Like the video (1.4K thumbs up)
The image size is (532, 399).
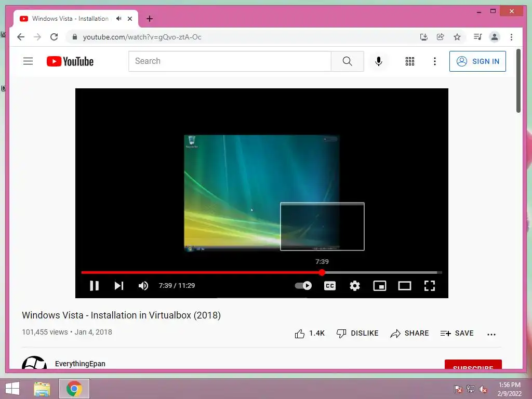[310, 334]
